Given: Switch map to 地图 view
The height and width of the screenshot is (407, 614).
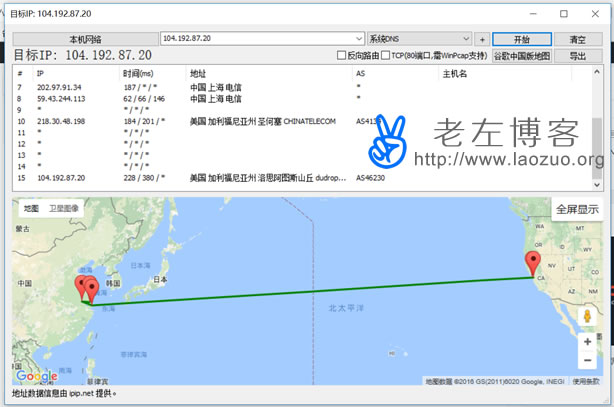Looking at the screenshot, I should [x=31, y=209].
